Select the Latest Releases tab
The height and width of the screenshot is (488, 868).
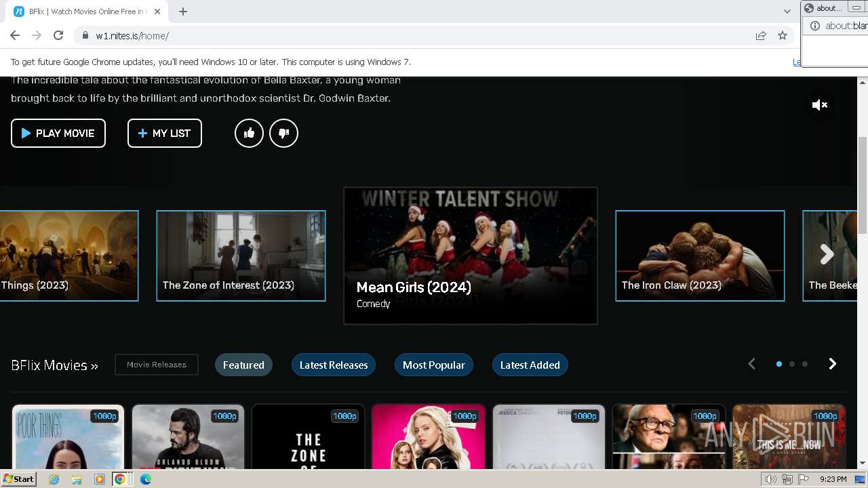tap(334, 365)
